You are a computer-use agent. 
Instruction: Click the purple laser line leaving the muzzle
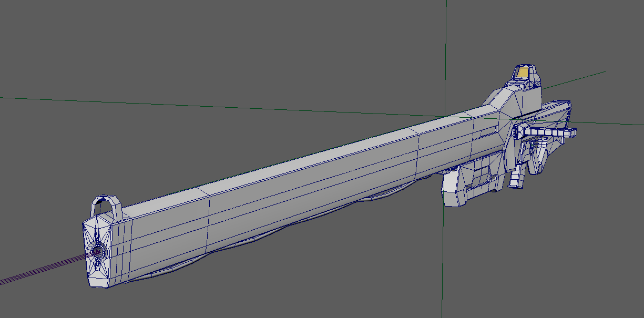[45, 268]
